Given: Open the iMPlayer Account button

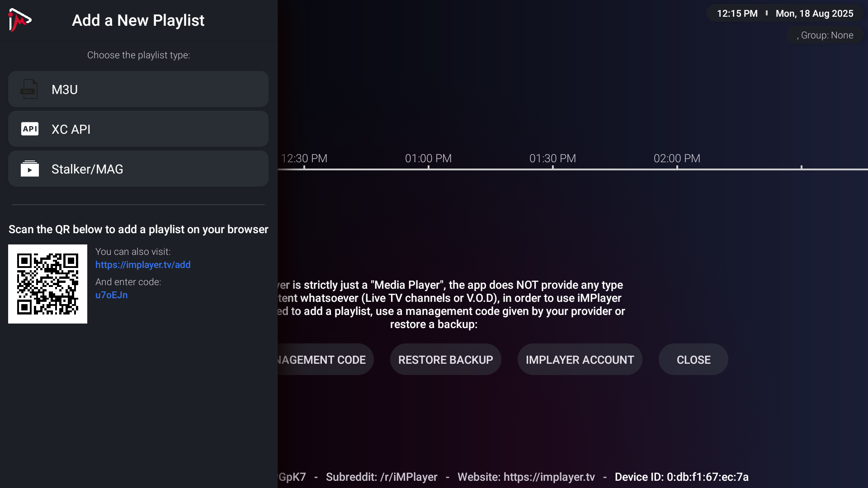Looking at the screenshot, I should pos(580,360).
